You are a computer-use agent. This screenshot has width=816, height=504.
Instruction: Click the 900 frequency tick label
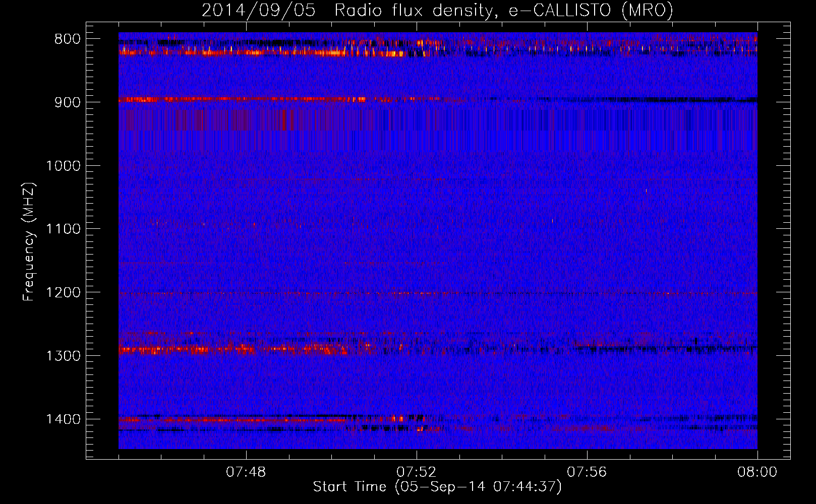click(67, 102)
